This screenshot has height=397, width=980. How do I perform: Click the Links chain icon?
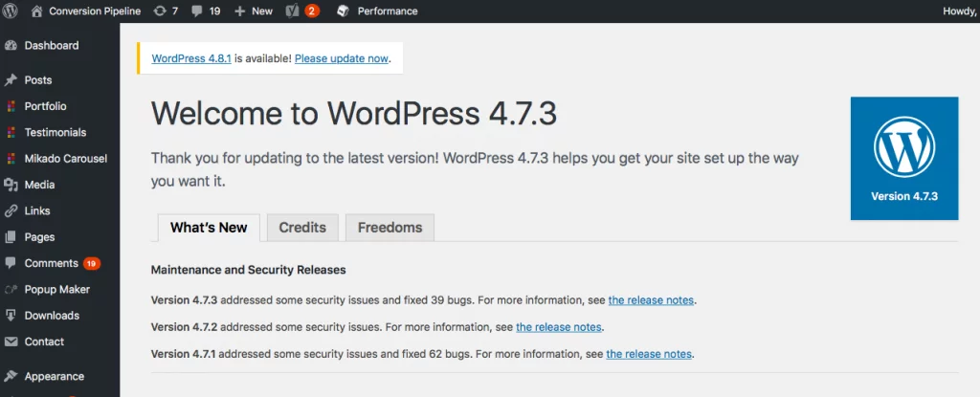[11, 211]
